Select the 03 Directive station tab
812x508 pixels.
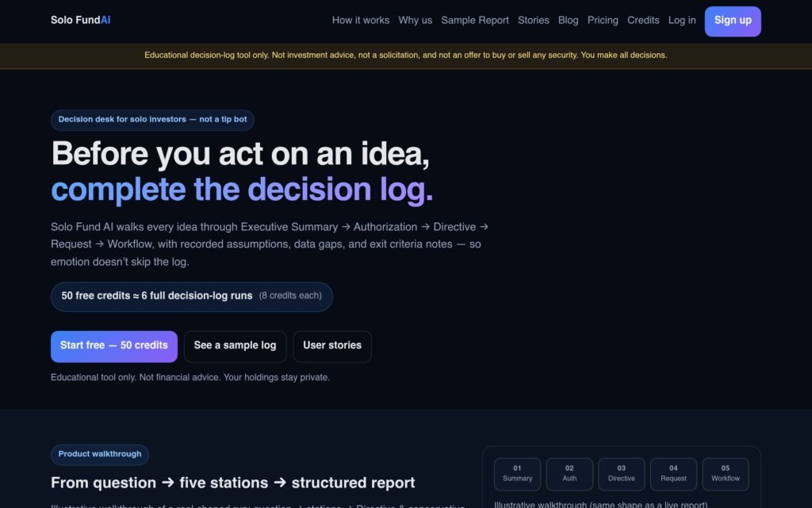click(622, 474)
